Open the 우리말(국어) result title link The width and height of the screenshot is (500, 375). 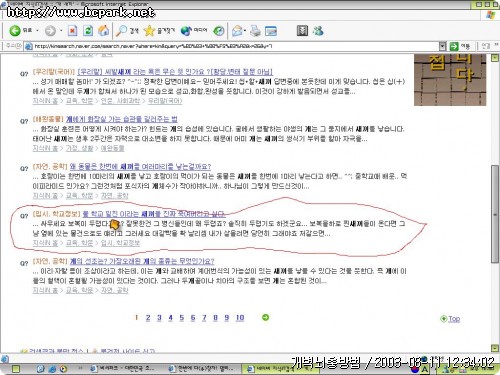[x=175, y=72]
